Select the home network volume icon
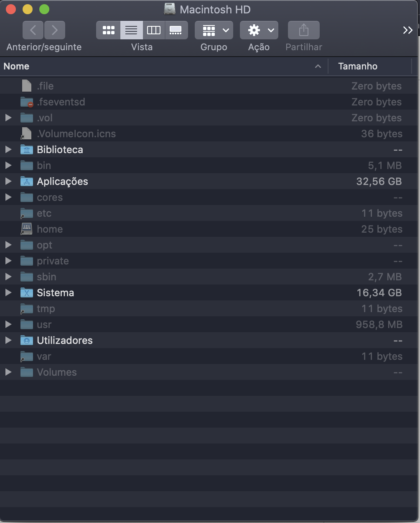This screenshot has height=523, width=420. coord(27,229)
